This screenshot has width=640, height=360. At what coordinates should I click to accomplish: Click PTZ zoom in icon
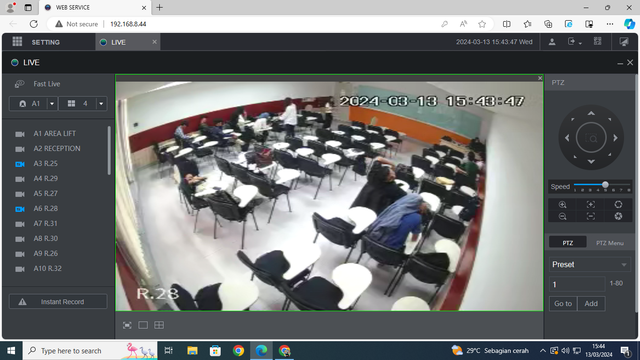(x=562, y=204)
